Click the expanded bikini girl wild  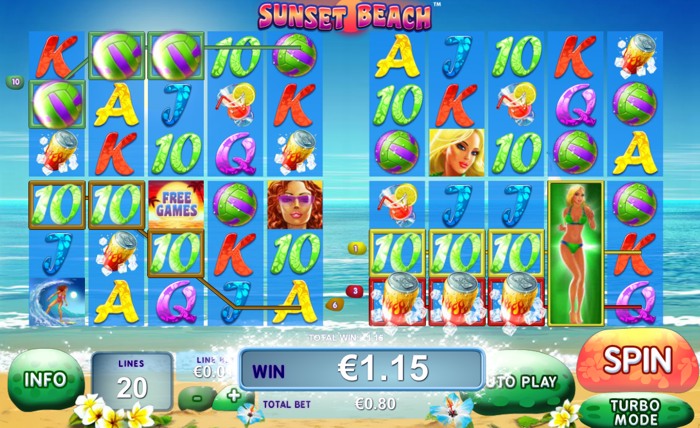coord(576,253)
